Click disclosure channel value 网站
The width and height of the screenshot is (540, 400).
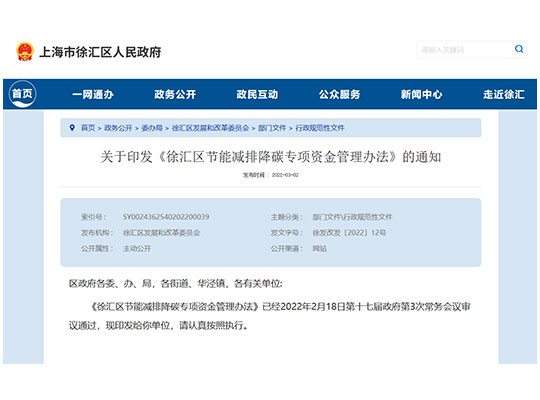319,248
